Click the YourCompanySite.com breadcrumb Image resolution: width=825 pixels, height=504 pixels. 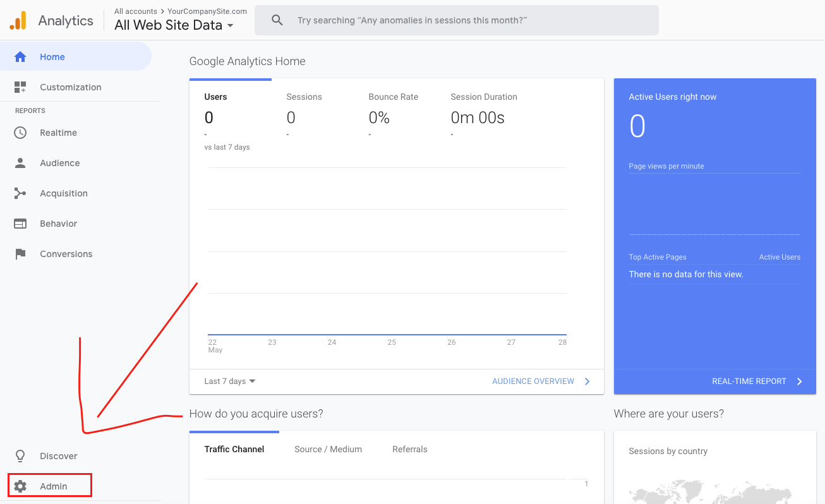(x=207, y=11)
